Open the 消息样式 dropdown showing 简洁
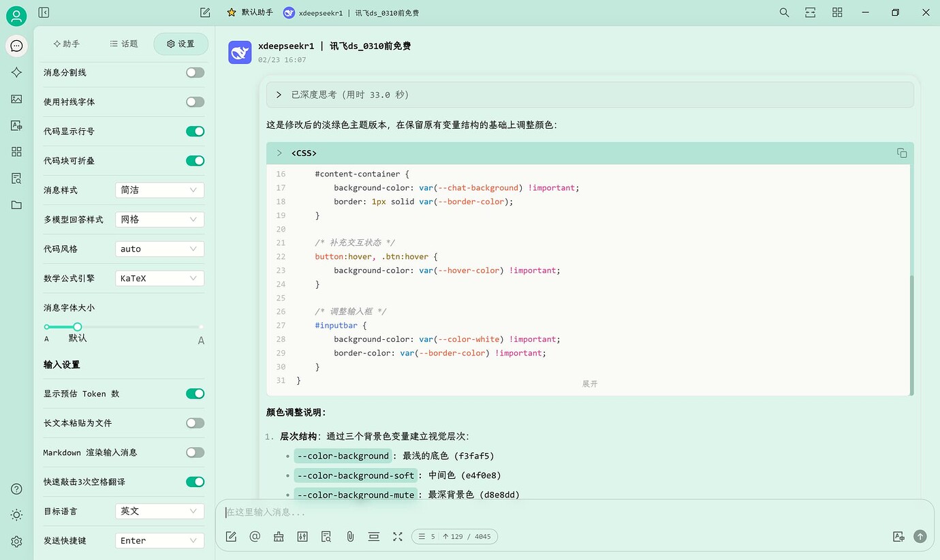 (x=160, y=190)
